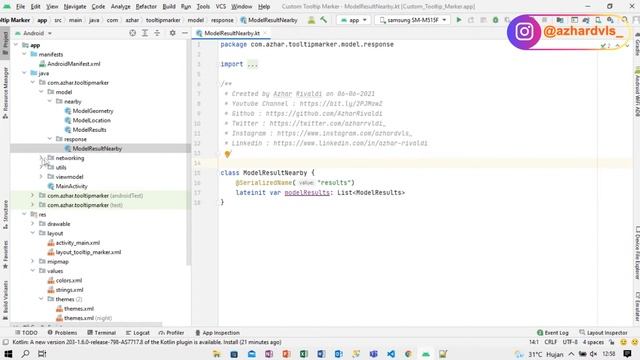Open the Refactor menu
Image resolution: width=640 pixels, height=360 pixels.
(146, 7)
